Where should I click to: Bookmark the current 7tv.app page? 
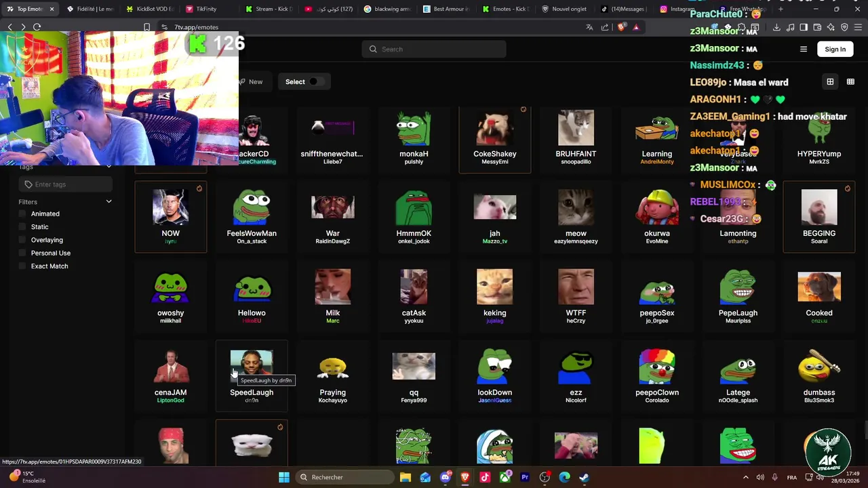tap(146, 27)
